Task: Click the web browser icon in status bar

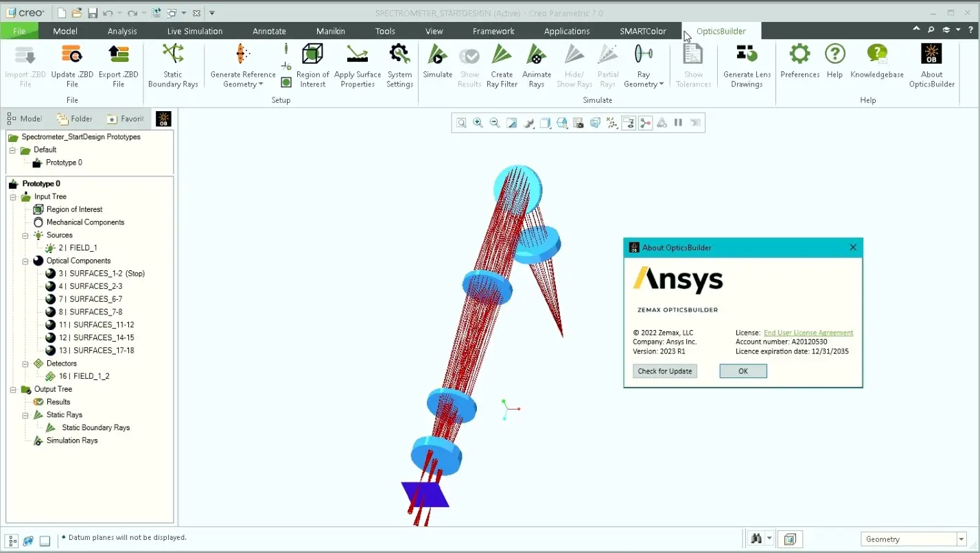Action: tap(28, 541)
